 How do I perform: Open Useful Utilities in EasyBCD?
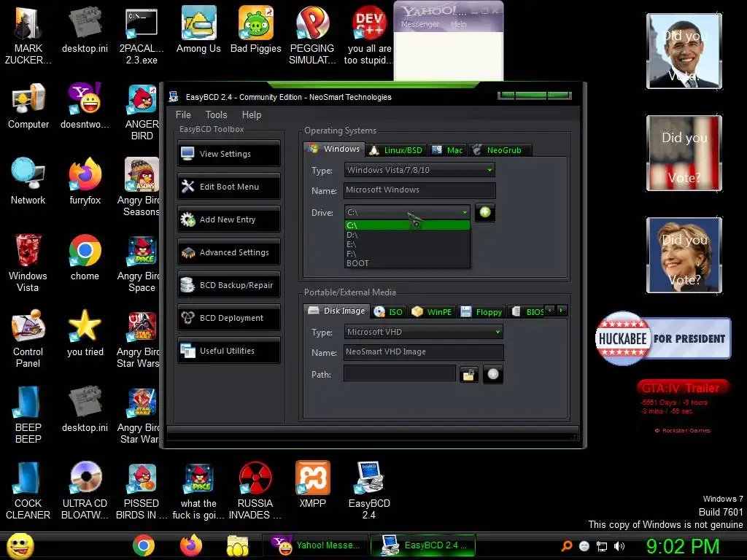(x=228, y=351)
